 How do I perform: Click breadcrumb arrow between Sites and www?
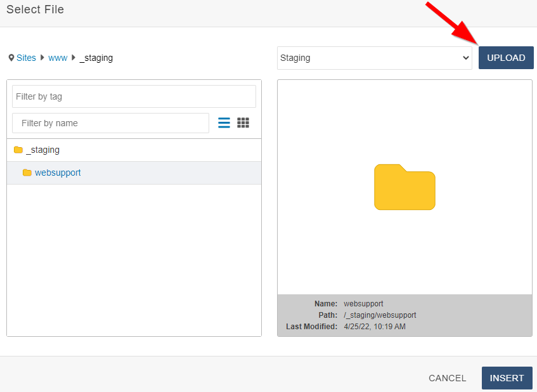point(42,58)
